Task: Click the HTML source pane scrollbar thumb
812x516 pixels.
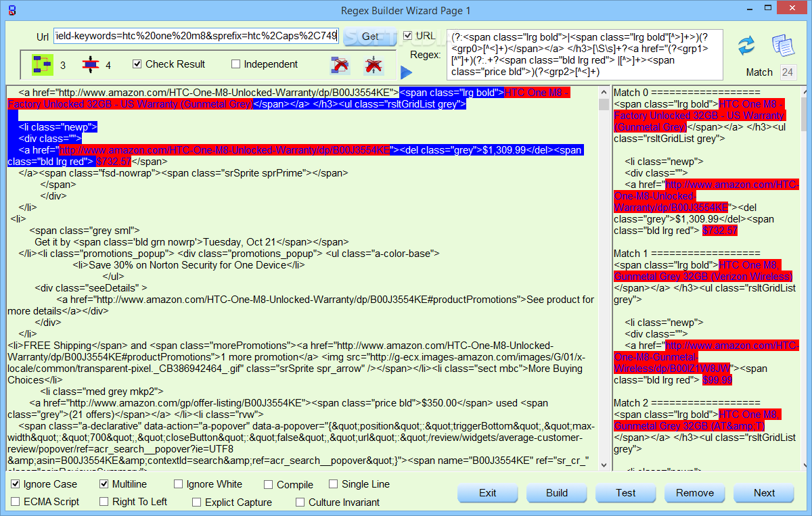Action: pyautogui.click(x=604, y=104)
